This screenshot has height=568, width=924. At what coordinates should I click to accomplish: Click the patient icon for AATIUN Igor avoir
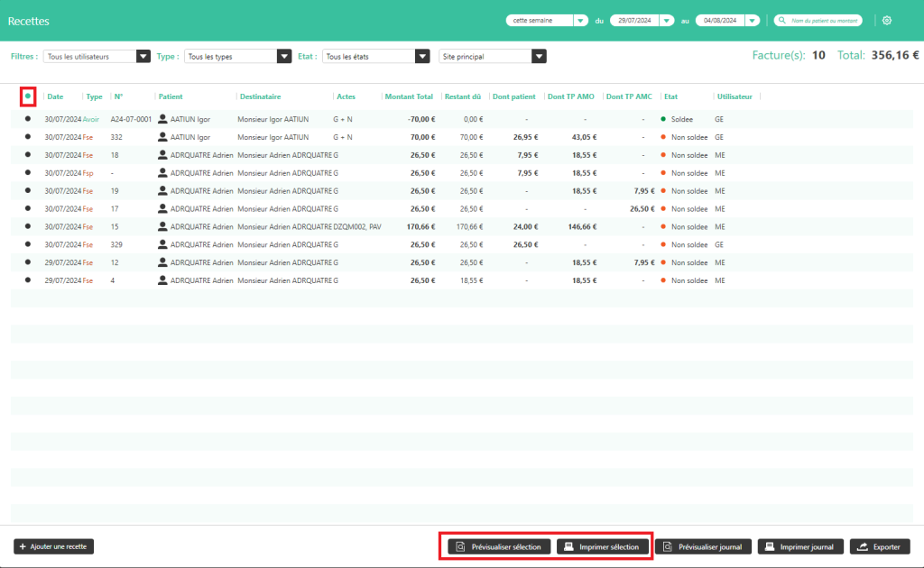point(162,119)
